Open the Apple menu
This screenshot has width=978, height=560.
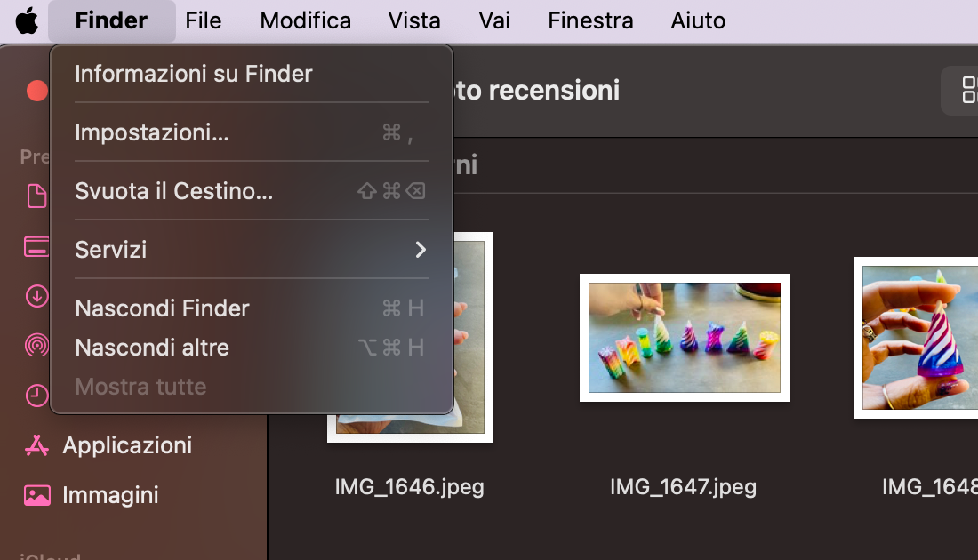pyautogui.click(x=24, y=20)
